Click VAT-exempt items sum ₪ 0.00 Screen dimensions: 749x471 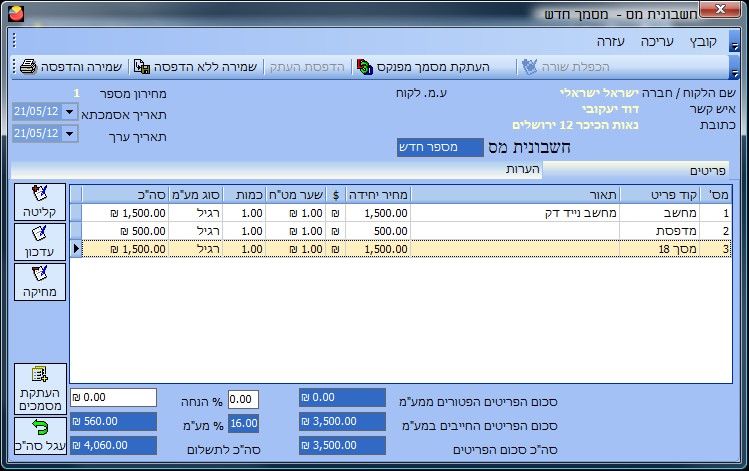[342, 397]
